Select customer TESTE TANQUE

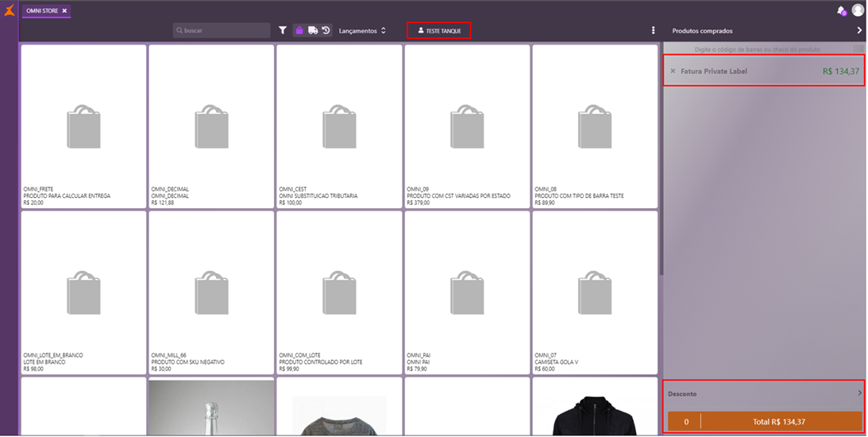(439, 30)
